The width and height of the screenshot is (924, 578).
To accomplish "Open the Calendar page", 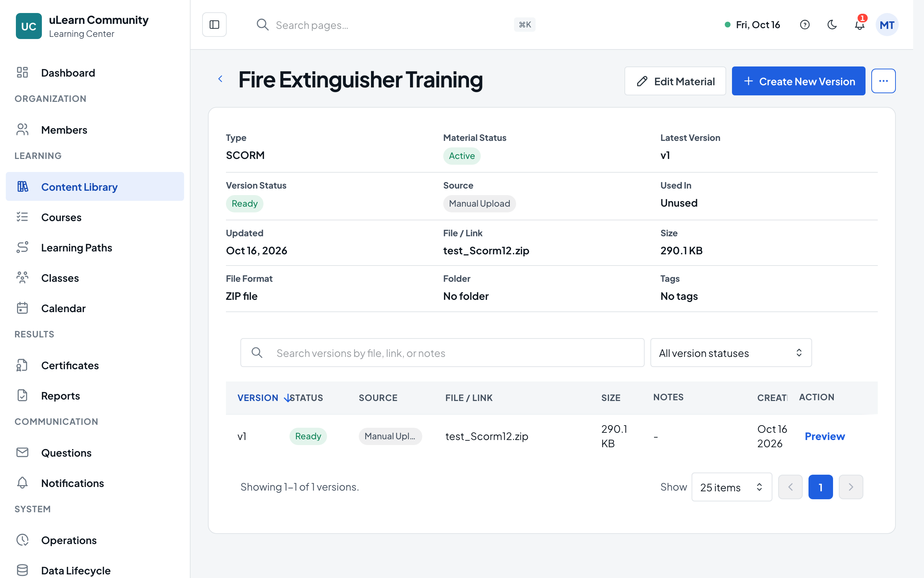I will (95, 308).
